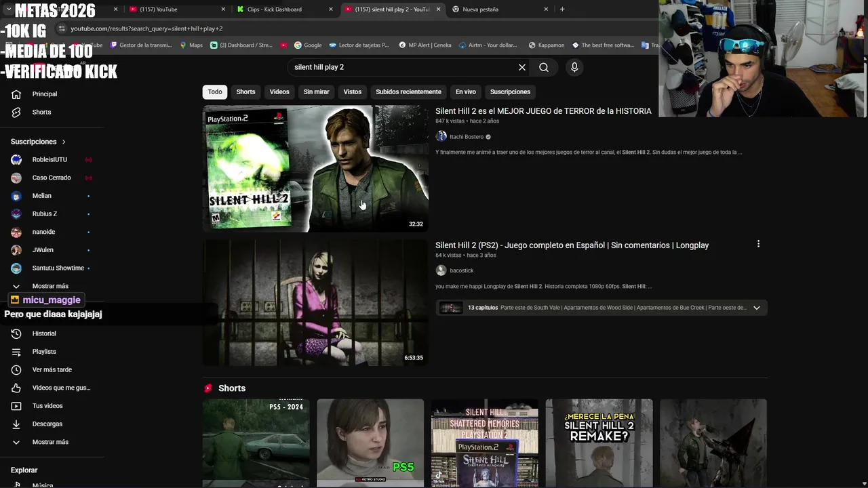The image size is (868, 488).
Task: Select the Todo filter chip
Action: pyautogui.click(x=215, y=91)
